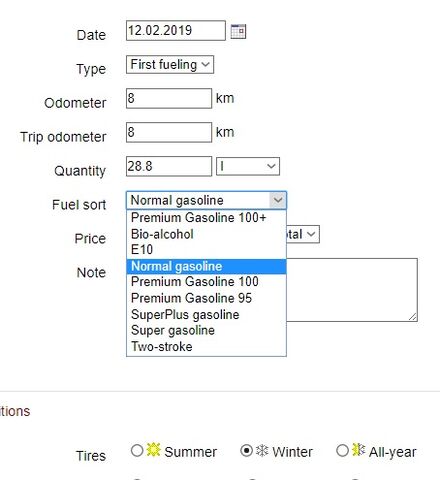This screenshot has width=440, height=480.
Task: Select the All-year tires radio button
Action: (x=342, y=451)
